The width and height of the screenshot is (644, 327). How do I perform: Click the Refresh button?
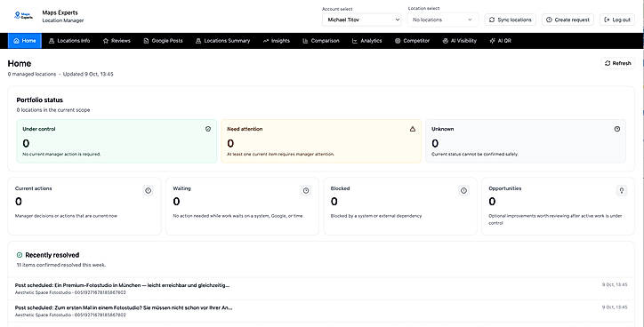tap(617, 63)
